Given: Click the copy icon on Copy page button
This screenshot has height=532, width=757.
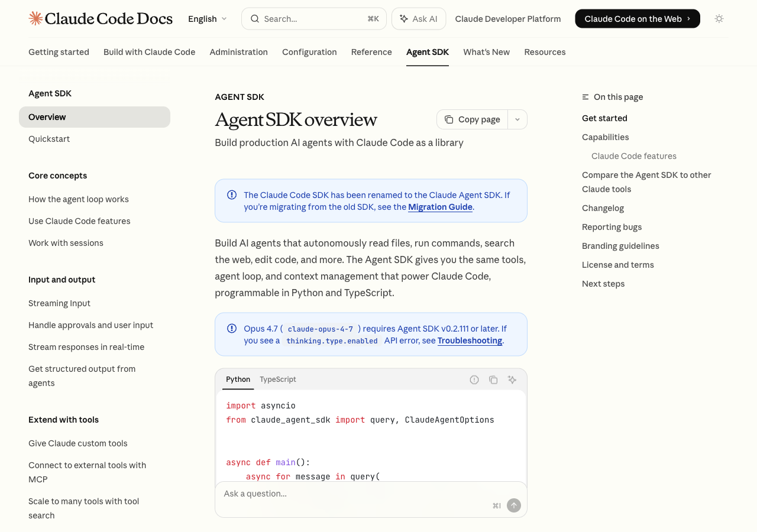Looking at the screenshot, I should pyautogui.click(x=449, y=119).
